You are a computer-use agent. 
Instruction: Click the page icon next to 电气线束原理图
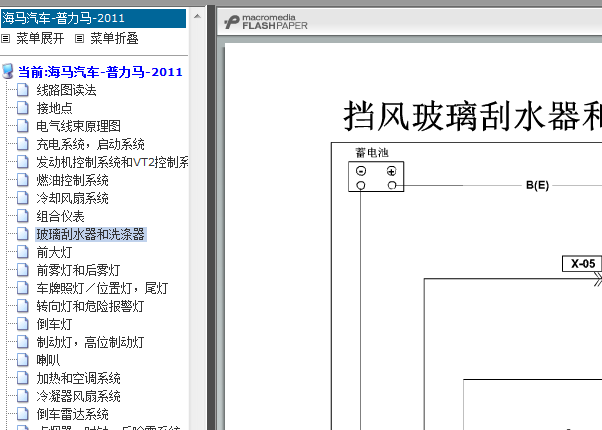(23, 126)
